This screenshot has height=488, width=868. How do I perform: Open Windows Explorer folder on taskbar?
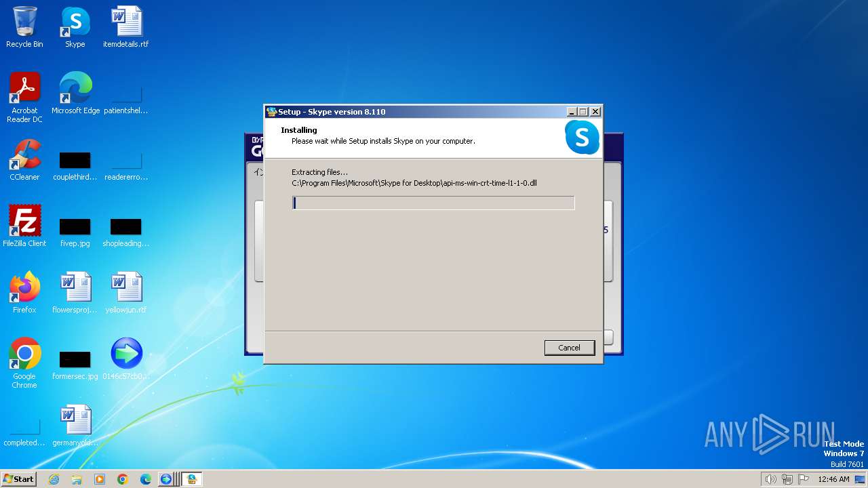pyautogui.click(x=77, y=479)
